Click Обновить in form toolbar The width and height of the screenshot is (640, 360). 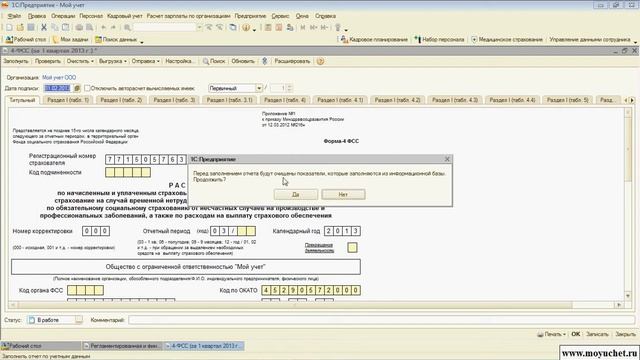pos(243,61)
